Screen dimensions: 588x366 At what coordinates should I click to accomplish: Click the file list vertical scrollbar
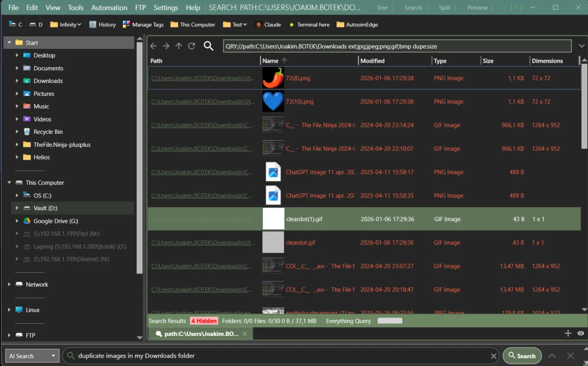tap(584, 107)
